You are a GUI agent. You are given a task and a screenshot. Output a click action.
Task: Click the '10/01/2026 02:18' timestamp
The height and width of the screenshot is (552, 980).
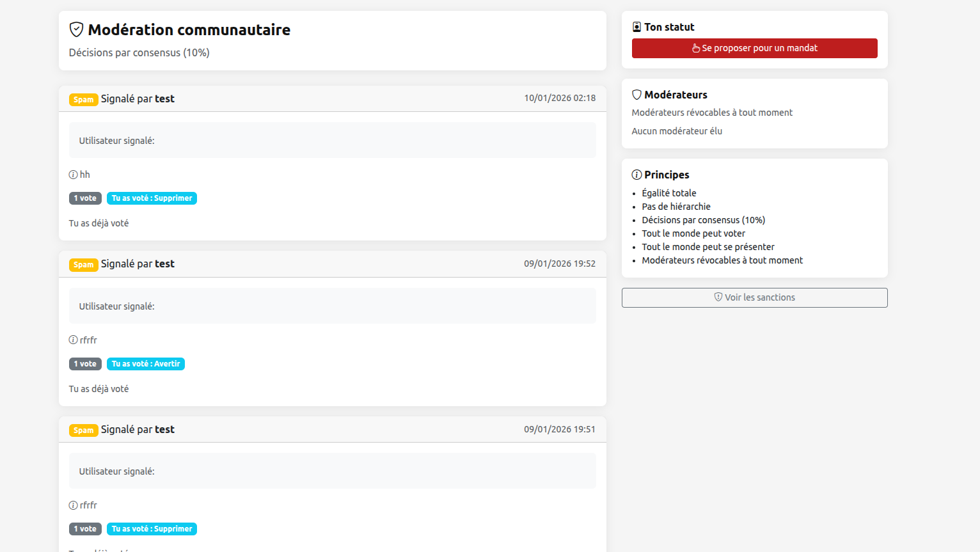[x=560, y=98]
